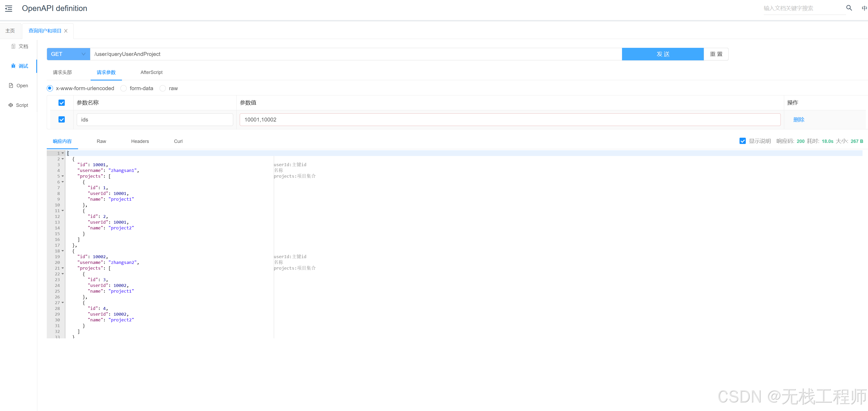The height and width of the screenshot is (411, 868).
Task: Open the GET method dropdown
Action: click(x=68, y=54)
